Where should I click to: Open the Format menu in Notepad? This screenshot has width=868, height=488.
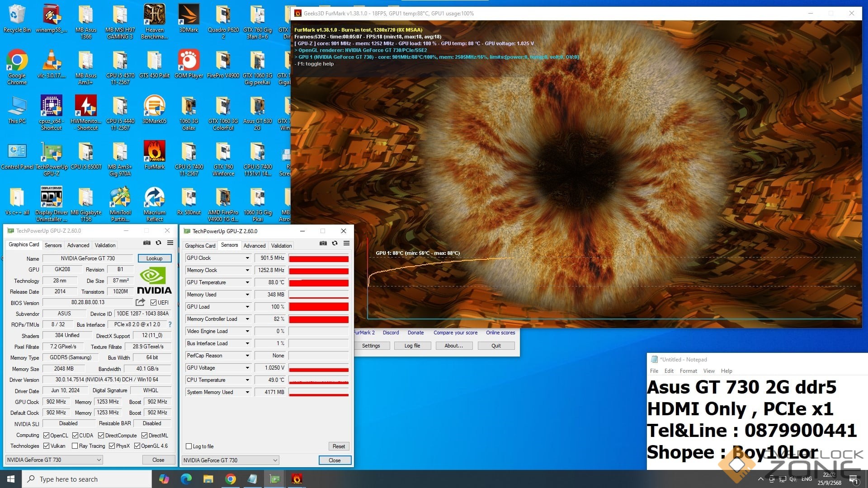click(688, 371)
